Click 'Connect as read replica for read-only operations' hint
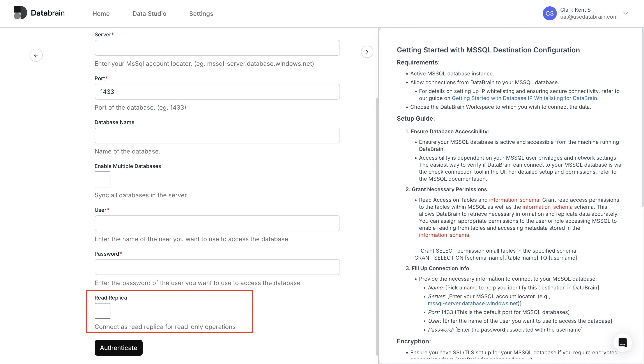This screenshot has width=644, height=364. [x=165, y=327]
